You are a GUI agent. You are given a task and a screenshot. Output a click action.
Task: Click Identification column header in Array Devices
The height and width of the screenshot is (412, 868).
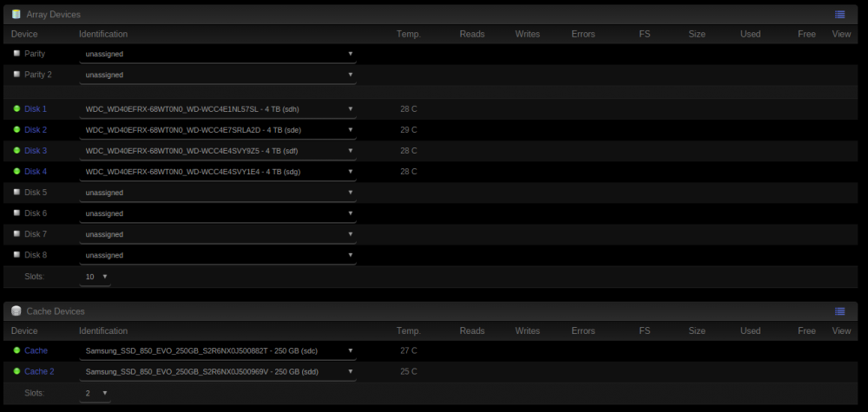coord(103,35)
